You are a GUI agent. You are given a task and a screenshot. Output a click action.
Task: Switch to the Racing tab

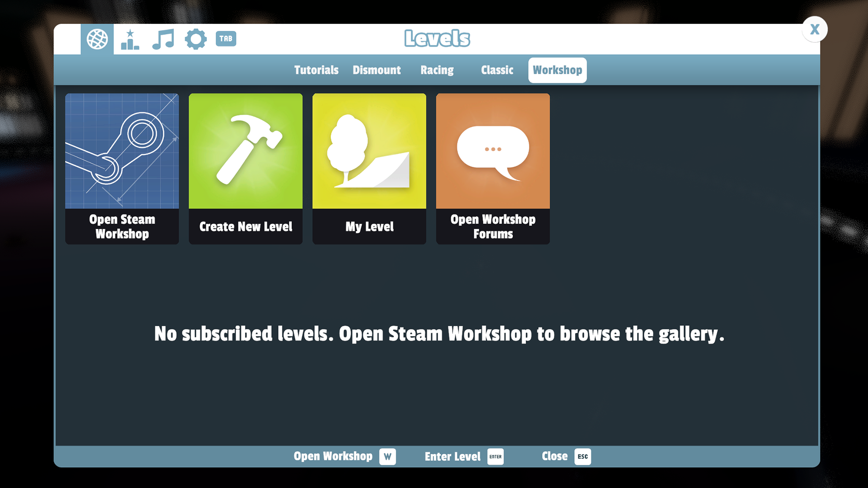[x=437, y=70]
